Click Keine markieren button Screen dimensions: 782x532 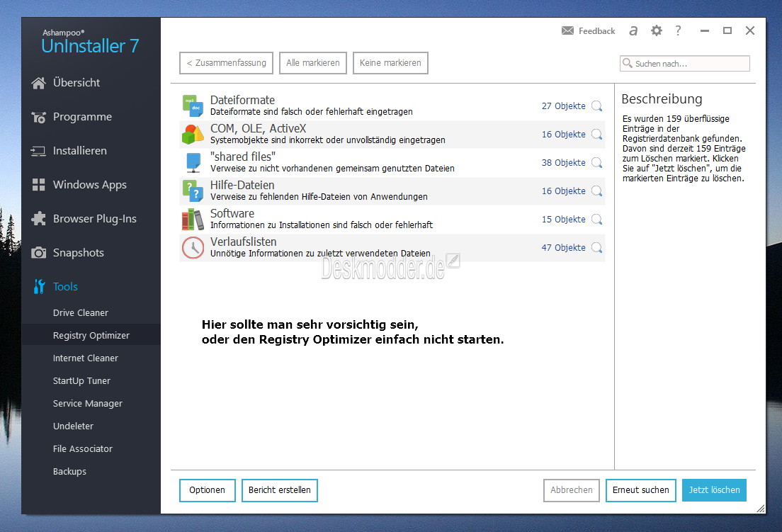(390, 63)
